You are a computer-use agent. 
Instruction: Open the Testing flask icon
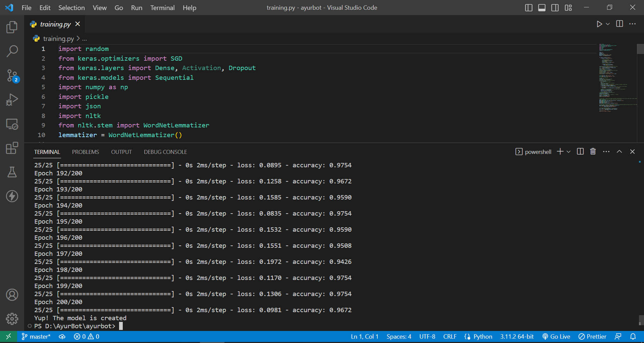tap(12, 172)
